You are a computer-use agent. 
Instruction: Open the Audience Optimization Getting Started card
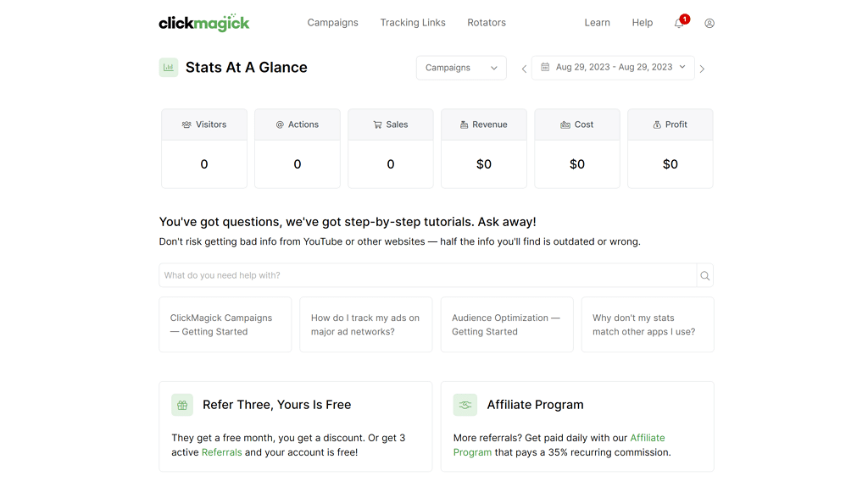[x=507, y=325]
